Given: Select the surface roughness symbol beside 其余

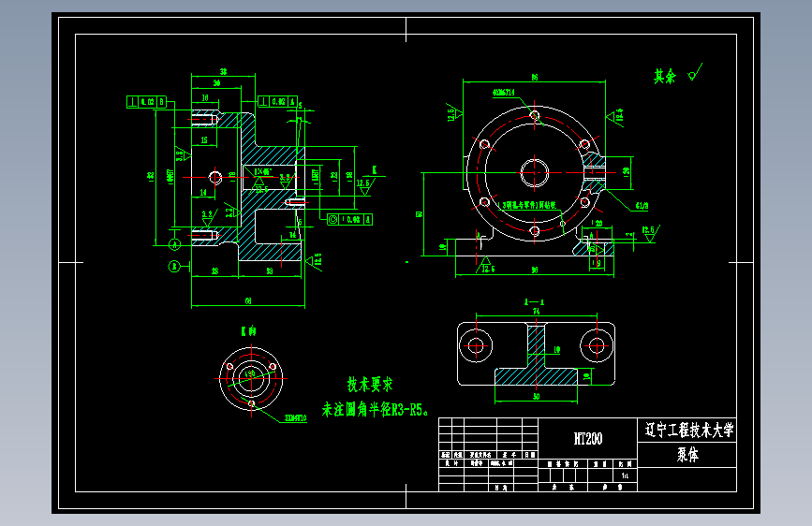Looking at the screenshot, I should 694,72.
